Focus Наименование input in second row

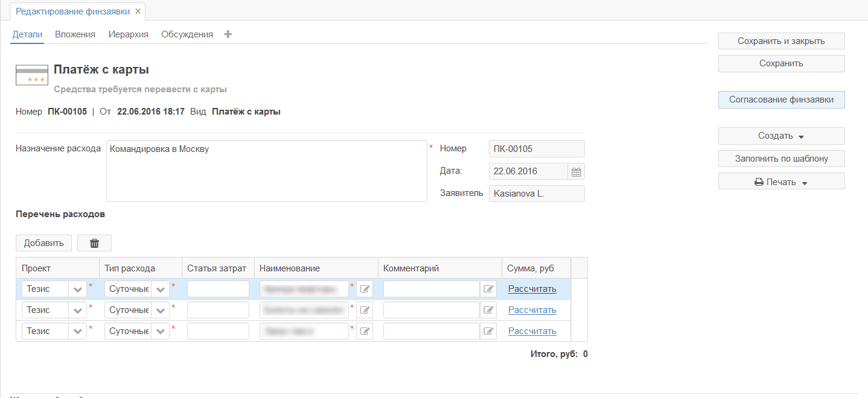pyautogui.click(x=304, y=310)
